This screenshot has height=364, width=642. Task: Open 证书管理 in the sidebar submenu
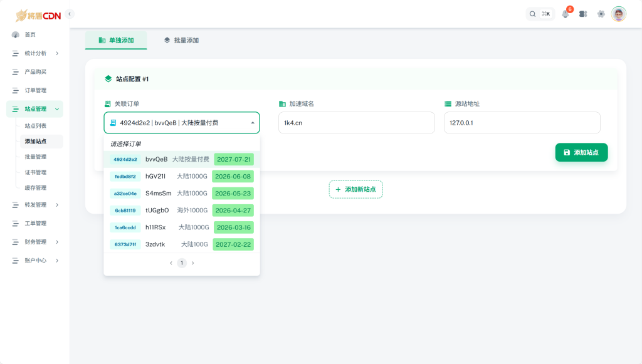pyautogui.click(x=36, y=172)
